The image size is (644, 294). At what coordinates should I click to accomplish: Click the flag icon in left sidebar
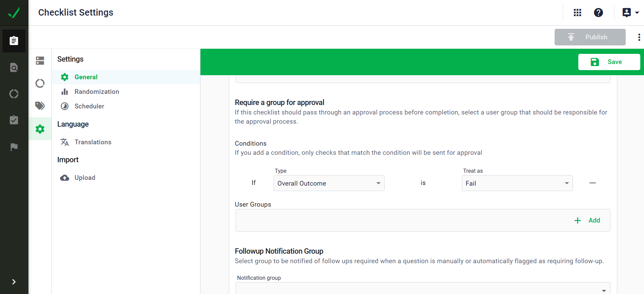14,147
